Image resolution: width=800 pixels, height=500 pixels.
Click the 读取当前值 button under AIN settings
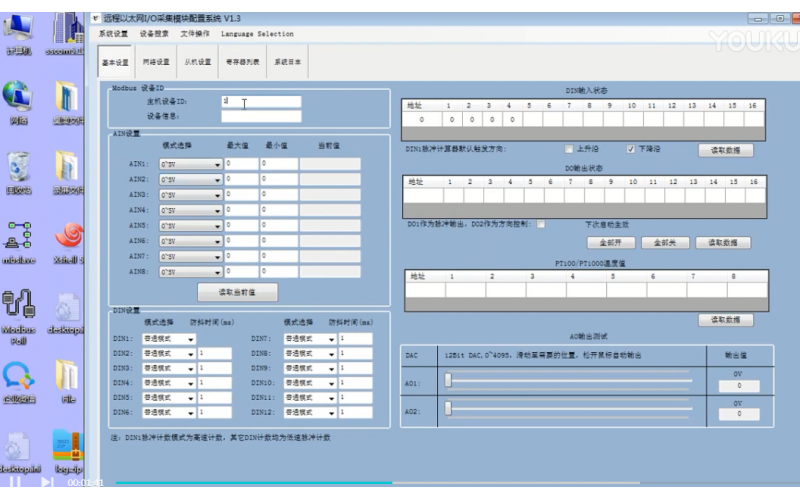point(237,292)
